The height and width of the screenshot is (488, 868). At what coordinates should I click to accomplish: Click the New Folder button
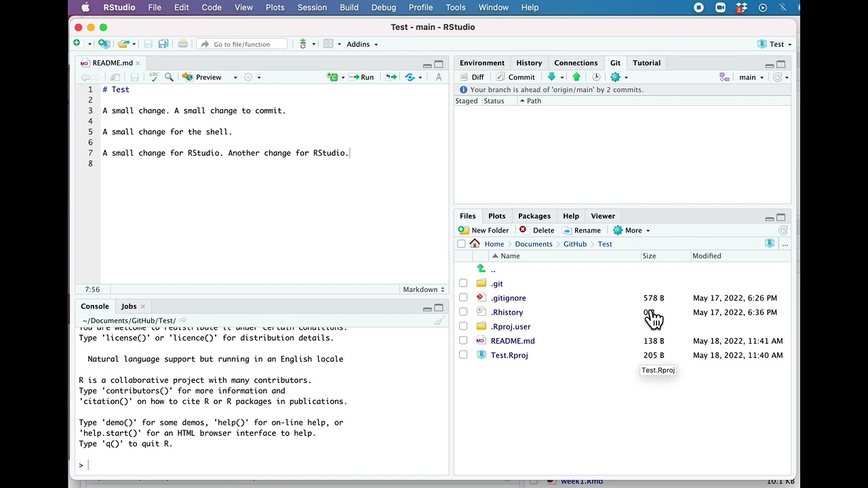pos(484,230)
